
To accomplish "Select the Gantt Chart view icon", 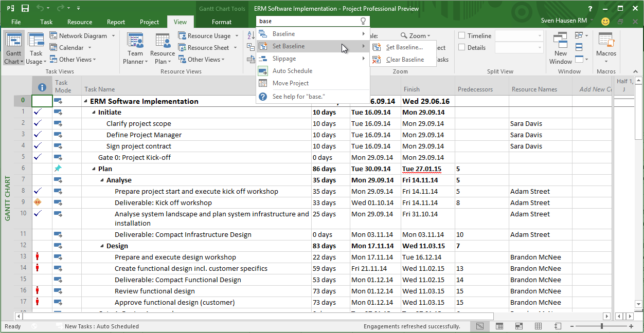I will pos(13,46).
